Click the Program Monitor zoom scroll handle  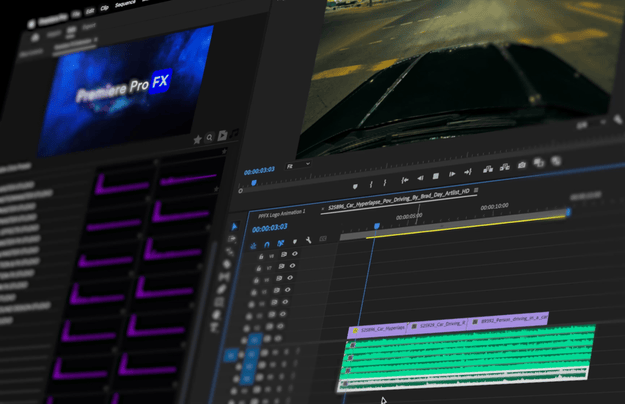click(240, 191)
